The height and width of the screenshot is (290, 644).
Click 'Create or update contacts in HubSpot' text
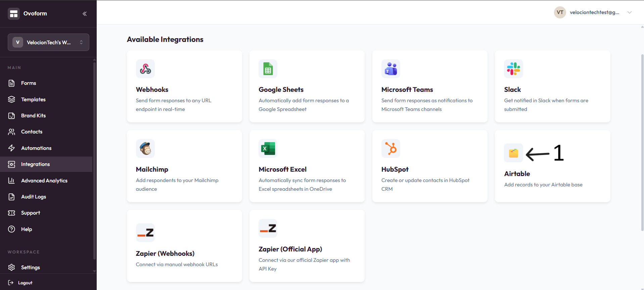pyautogui.click(x=425, y=184)
